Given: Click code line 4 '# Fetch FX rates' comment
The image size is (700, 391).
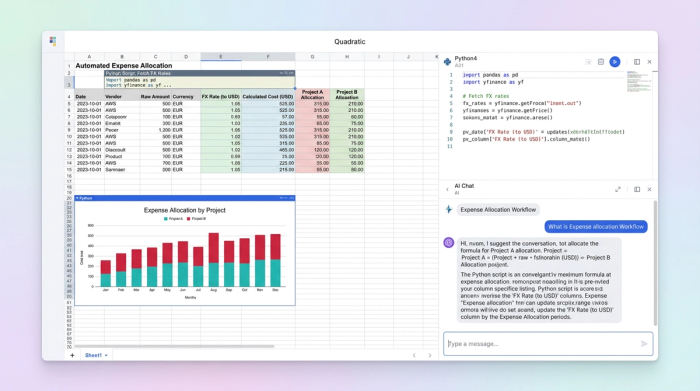Looking at the screenshot, I should [x=486, y=96].
